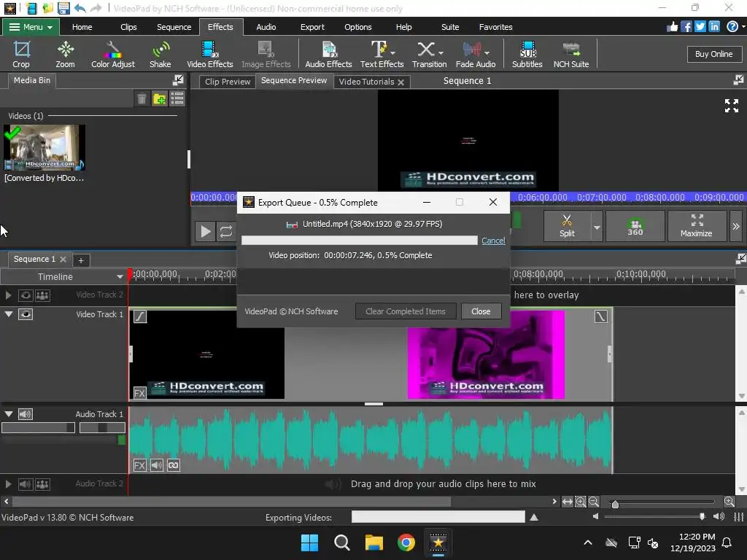Toggle the group icon on Video Track 2

tap(42, 295)
